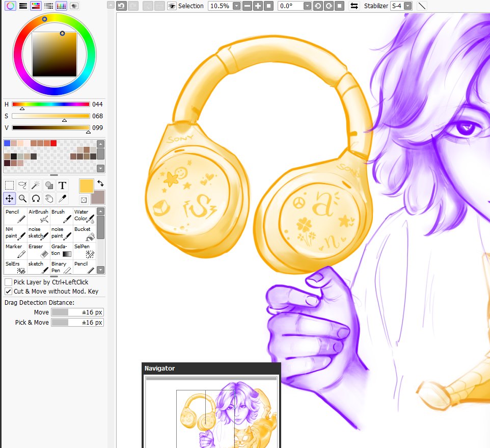Select the Hand pan tool
The height and width of the screenshot is (448, 490).
[x=49, y=199]
